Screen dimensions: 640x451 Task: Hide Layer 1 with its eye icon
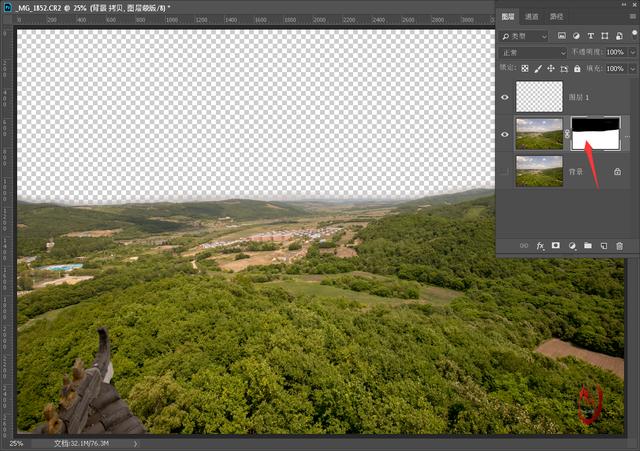click(505, 97)
